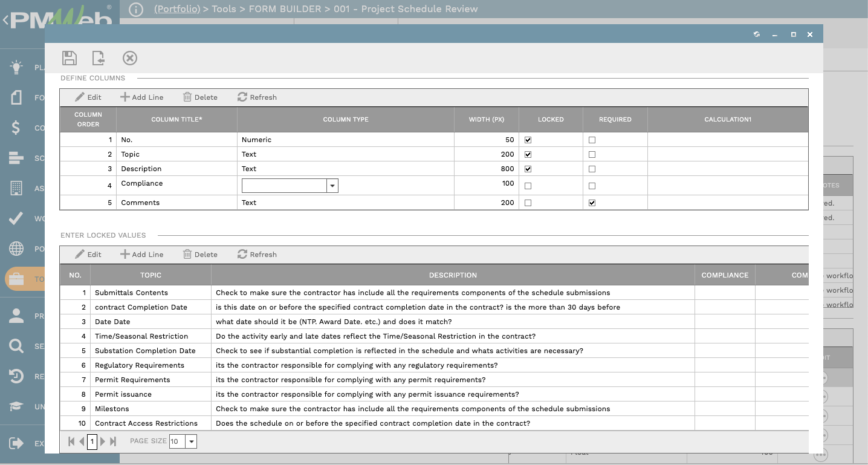The image size is (868, 465).
Task: Select the Milestons row
Action: click(434, 409)
